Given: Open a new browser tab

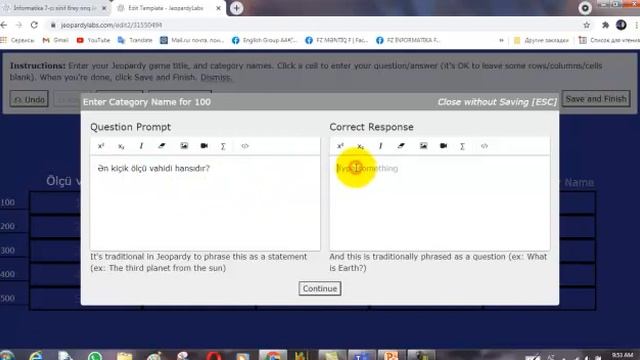Looking at the screenshot, I should click(x=236, y=8).
